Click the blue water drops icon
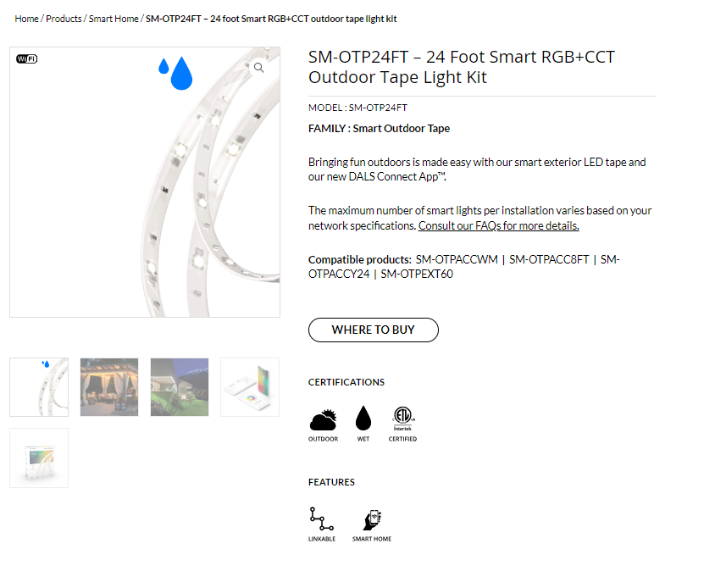This screenshot has width=715, height=588. (175, 73)
